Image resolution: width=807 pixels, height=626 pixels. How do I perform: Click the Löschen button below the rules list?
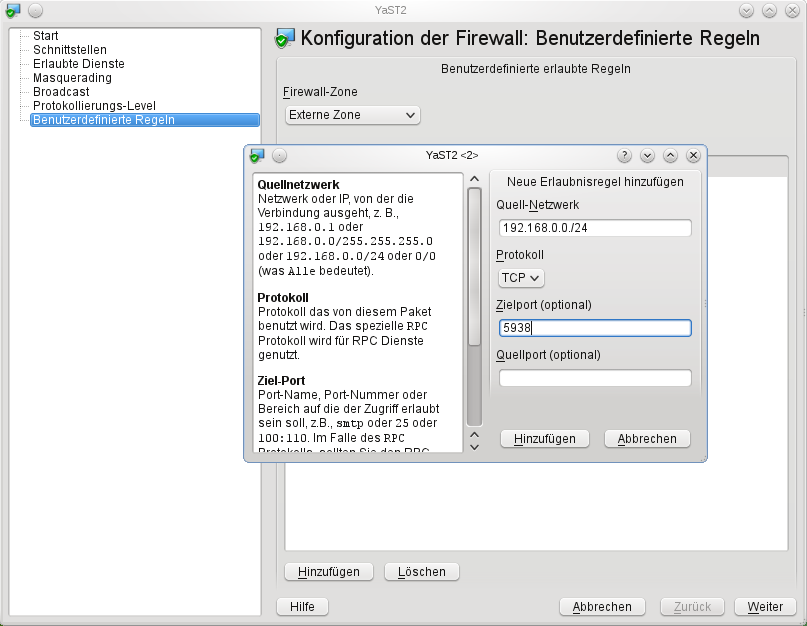pos(421,572)
